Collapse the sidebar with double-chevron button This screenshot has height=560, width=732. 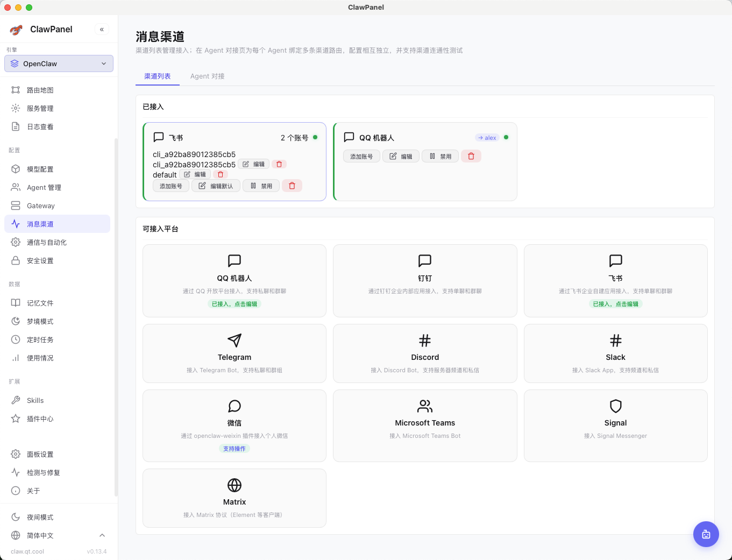coord(102,30)
